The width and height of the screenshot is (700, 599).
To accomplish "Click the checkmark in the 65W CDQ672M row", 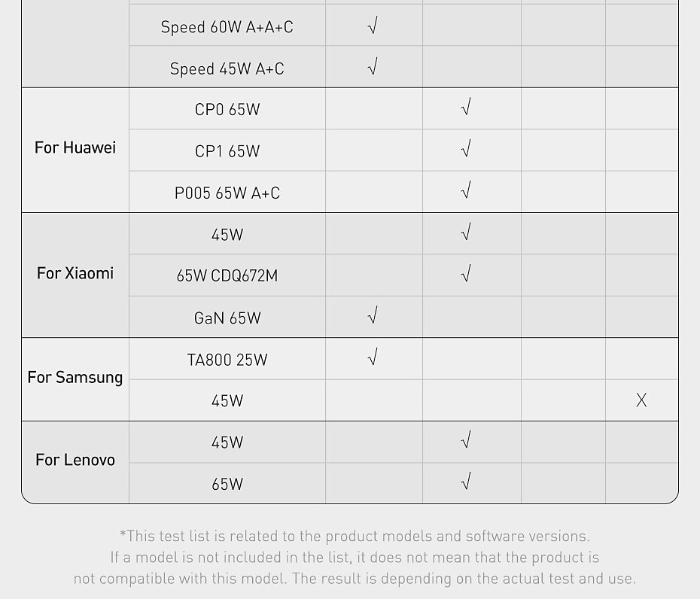I will 467,275.
